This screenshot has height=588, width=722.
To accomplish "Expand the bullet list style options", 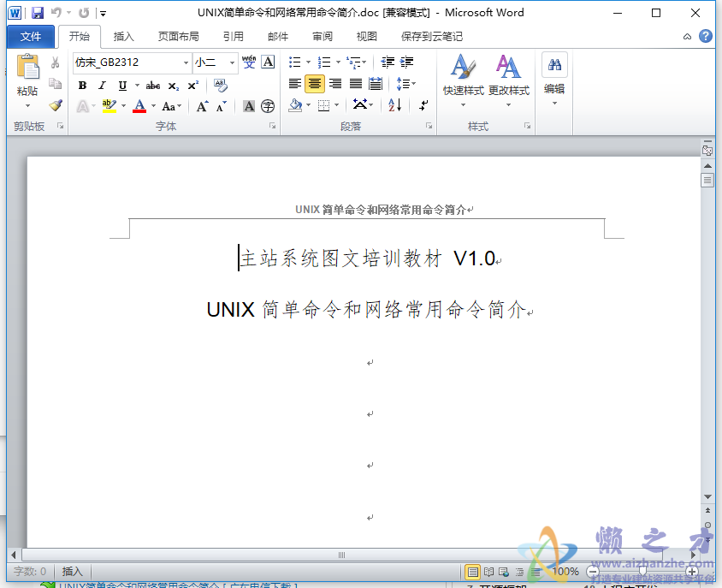I will click(308, 62).
